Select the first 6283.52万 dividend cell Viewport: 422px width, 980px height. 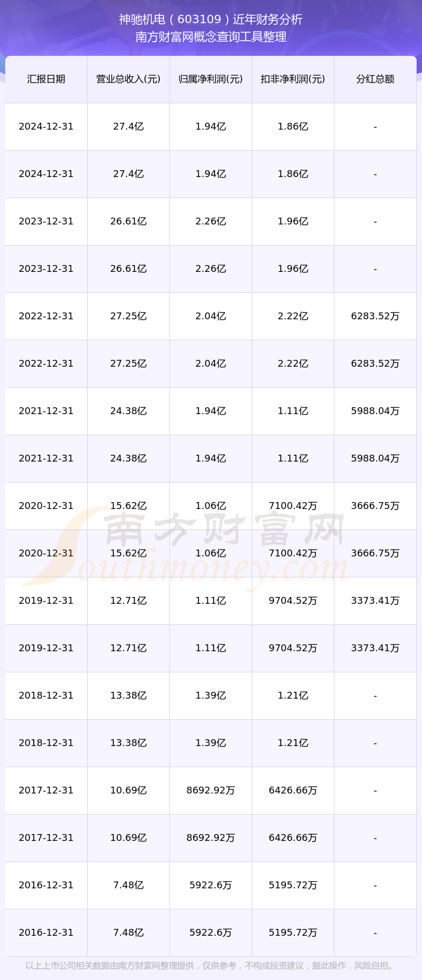pos(375,316)
